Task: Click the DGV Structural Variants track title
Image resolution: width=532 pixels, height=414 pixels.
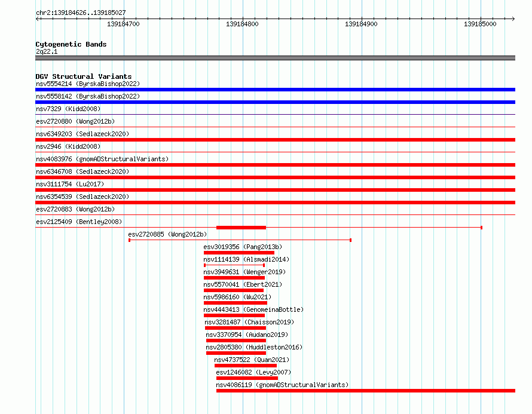Action: pyautogui.click(x=84, y=76)
